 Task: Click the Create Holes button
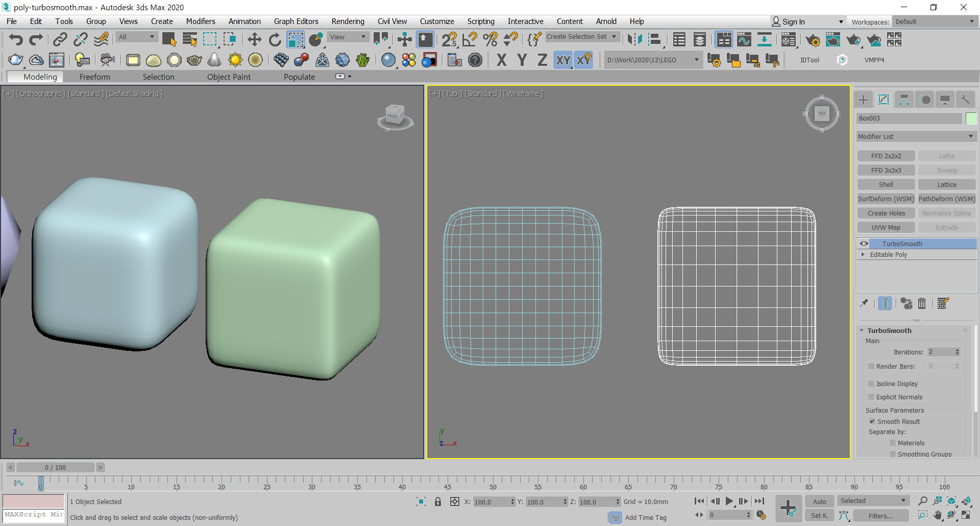point(886,213)
